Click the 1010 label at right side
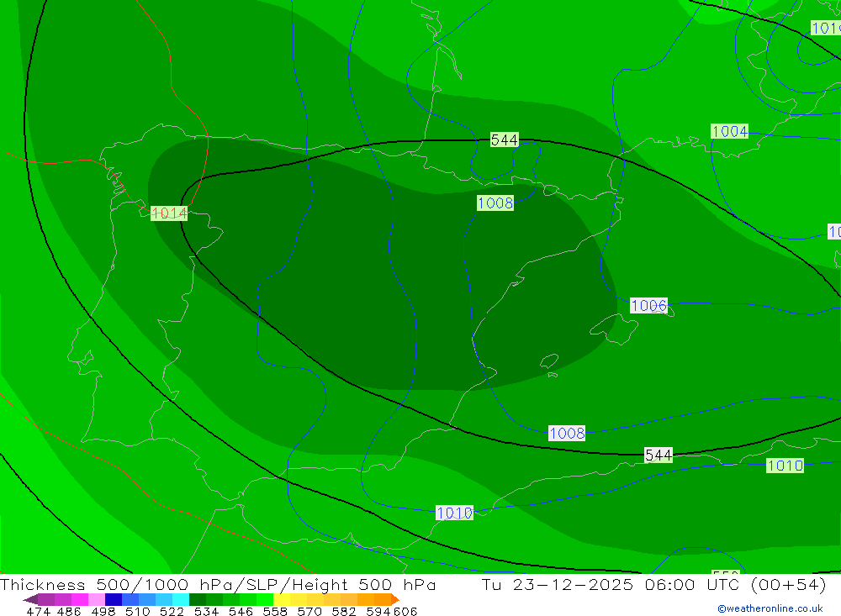Image resolution: width=841 pixels, height=616 pixels. [785, 466]
